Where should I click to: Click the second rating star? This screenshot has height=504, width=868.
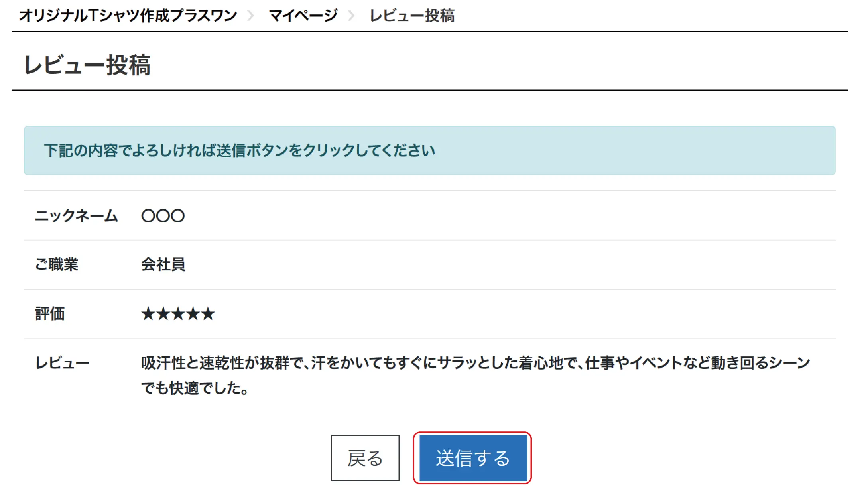(163, 314)
